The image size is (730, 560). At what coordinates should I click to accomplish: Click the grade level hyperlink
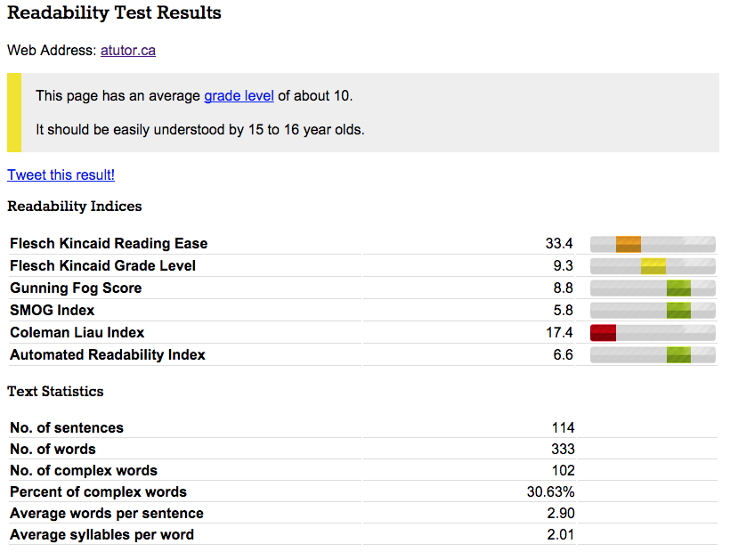pyautogui.click(x=239, y=95)
